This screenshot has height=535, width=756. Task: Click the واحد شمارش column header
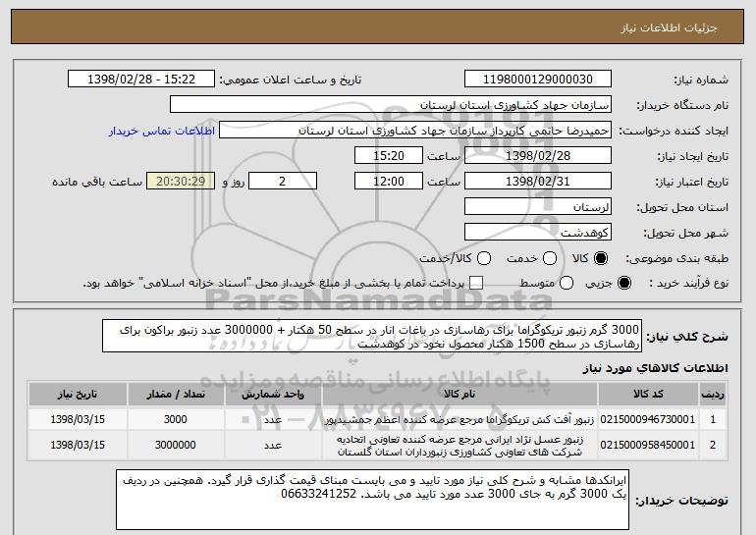point(273,395)
